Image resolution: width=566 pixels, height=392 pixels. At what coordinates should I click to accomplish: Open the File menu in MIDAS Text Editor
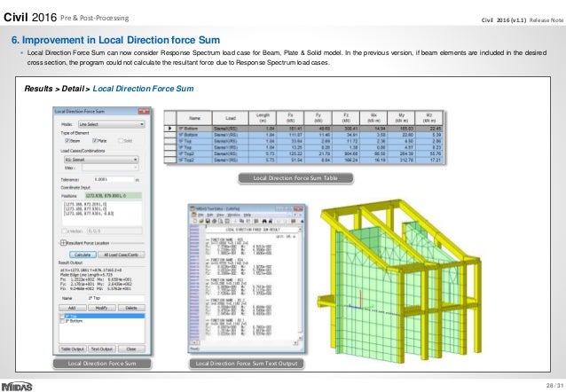pyautogui.click(x=200, y=215)
